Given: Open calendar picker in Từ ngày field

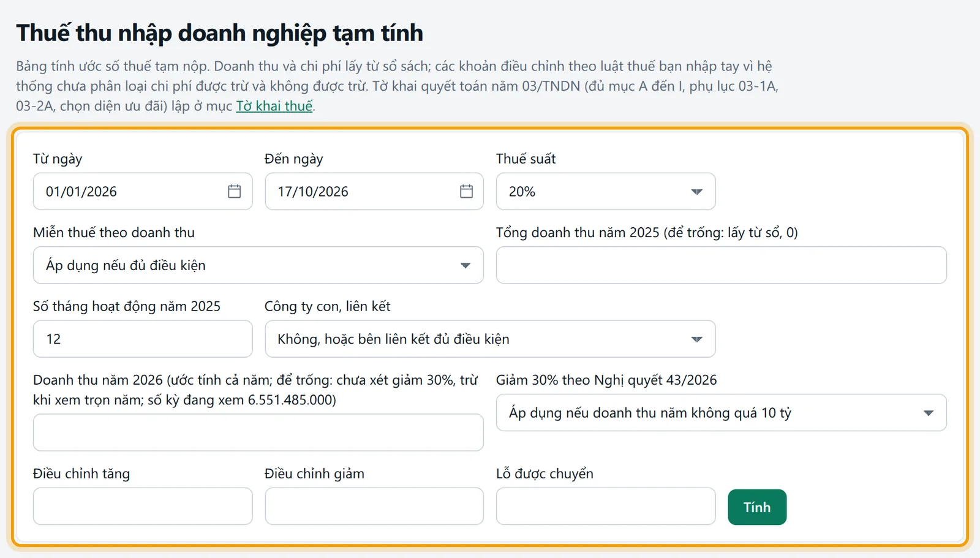Looking at the screenshot, I should point(234,192).
